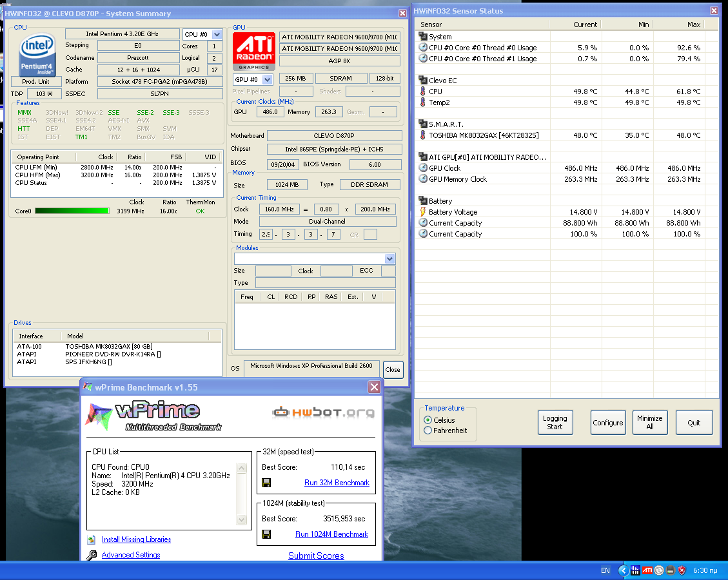Viewport: 728px width, 580px height.
Task: Open the CPU #0 selector dropdown
Action: (217, 34)
